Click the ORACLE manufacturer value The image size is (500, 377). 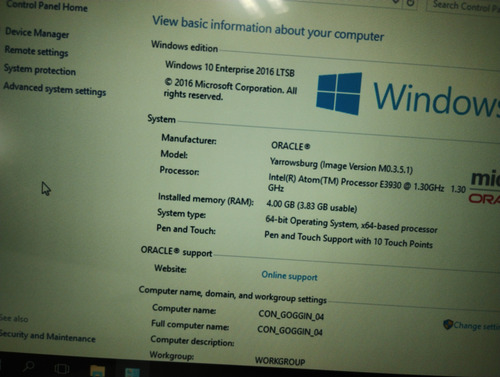tap(290, 146)
